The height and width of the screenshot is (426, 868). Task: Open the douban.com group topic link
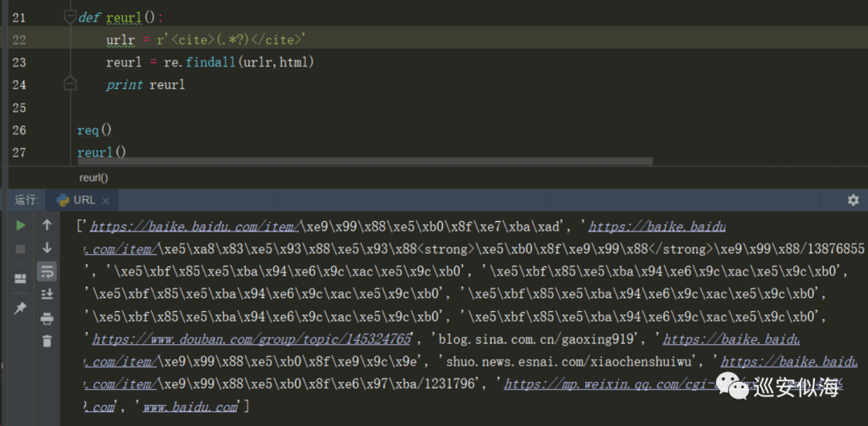click(252, 339)
